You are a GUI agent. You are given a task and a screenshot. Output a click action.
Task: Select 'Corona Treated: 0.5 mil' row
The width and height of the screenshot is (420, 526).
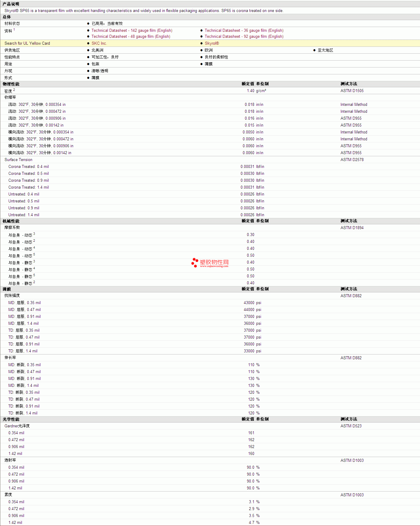click(210, 173)
